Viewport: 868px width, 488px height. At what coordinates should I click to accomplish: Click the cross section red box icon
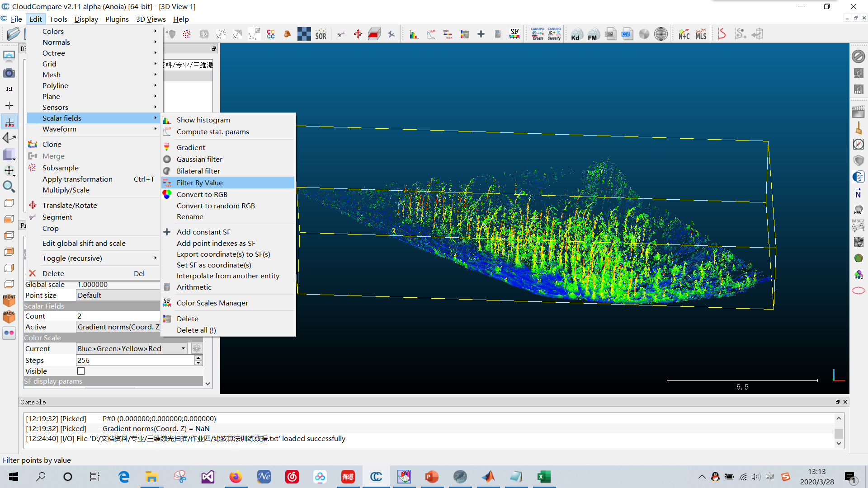(374, 34)
